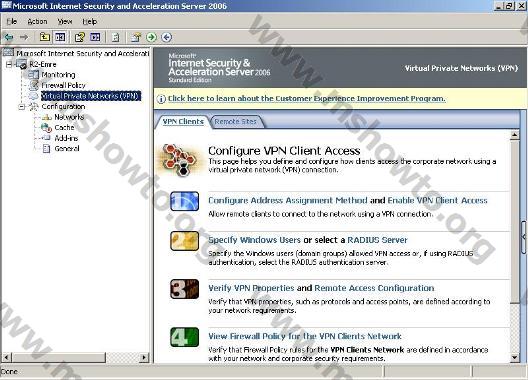Select Add-ins under Configuration
528x380 pixels.
pyautogui.click(x=66, y=138)
